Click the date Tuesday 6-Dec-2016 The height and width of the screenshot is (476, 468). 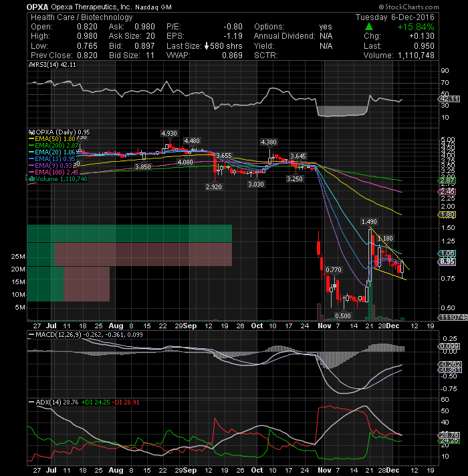click(395, 17)
